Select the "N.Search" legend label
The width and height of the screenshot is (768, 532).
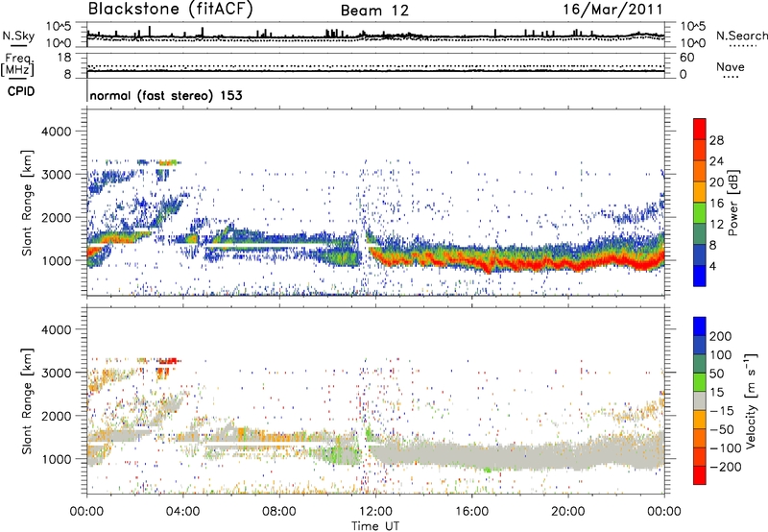point(741,36)
